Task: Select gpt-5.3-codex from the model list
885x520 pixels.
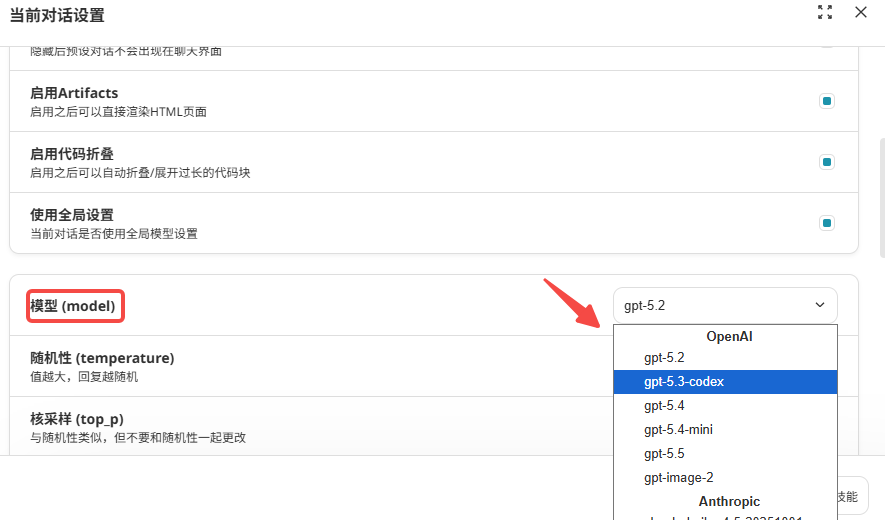Action: [x=725, y=382]
